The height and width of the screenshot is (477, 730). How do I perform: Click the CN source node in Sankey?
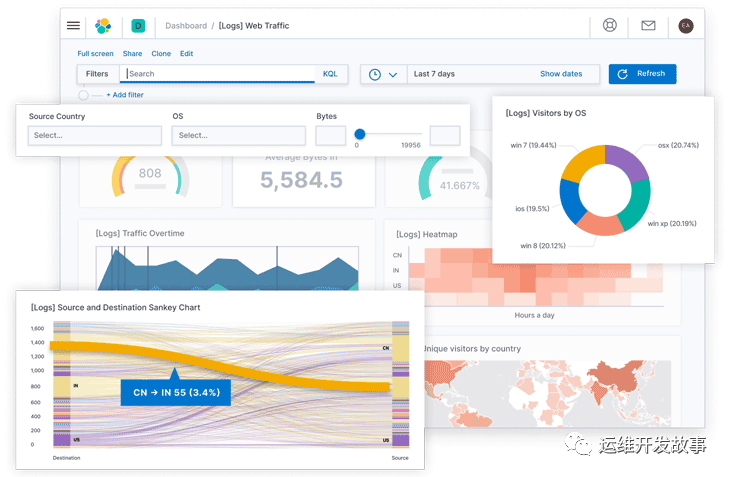(x=401, y=349)
